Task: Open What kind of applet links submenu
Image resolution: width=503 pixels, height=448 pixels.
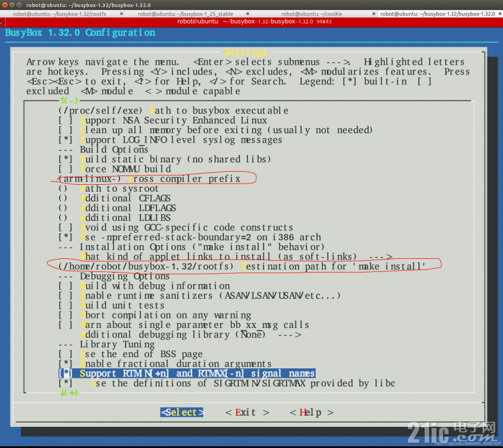Action: tap(236, 257)
